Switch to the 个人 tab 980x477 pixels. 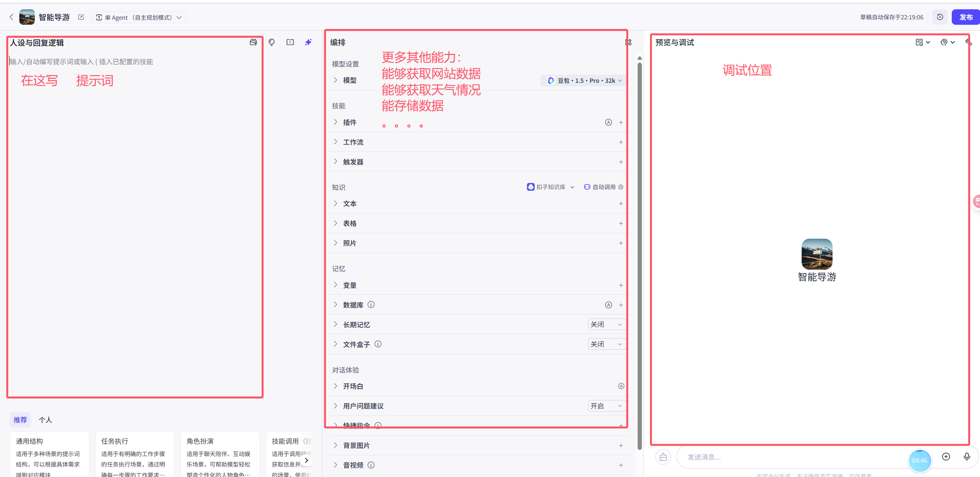[45, 420]
